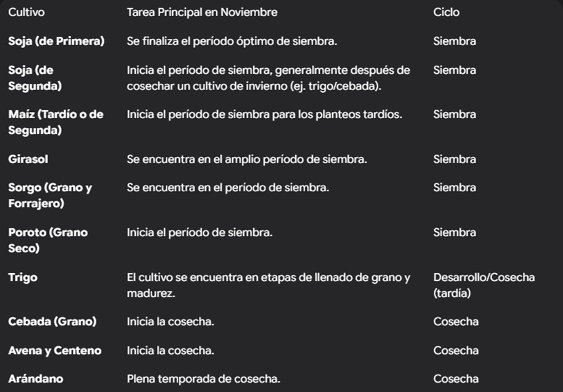Select the "Avena y Centeno" cell
The width and height of the screenshot is (563, 392).
pos(54,351)
